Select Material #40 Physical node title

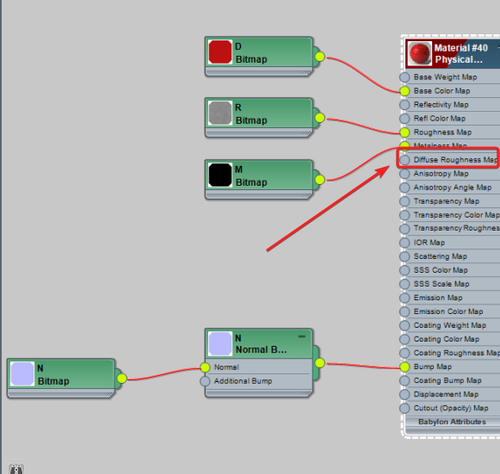(461, 54)
